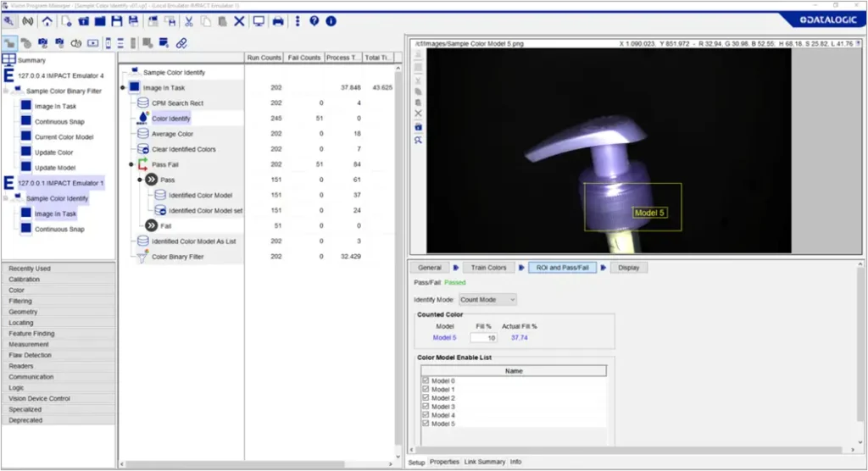Click the Display step button
Image resolution: width=868 pixels, height=471 pixels.
628,268
